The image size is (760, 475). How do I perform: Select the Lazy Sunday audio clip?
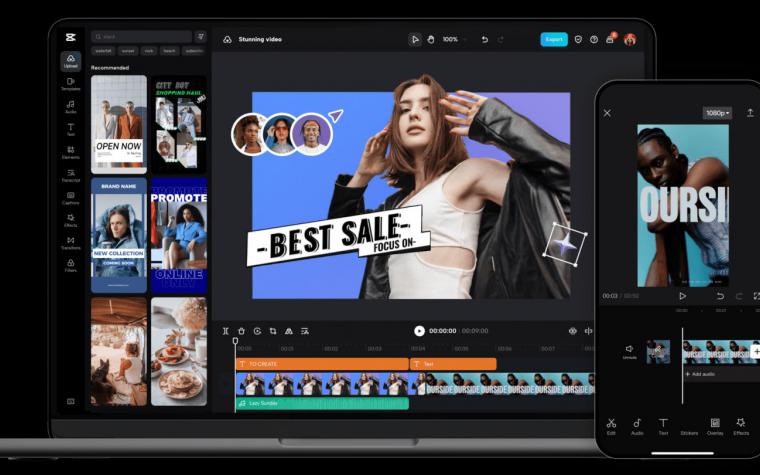tap(322, 403)
